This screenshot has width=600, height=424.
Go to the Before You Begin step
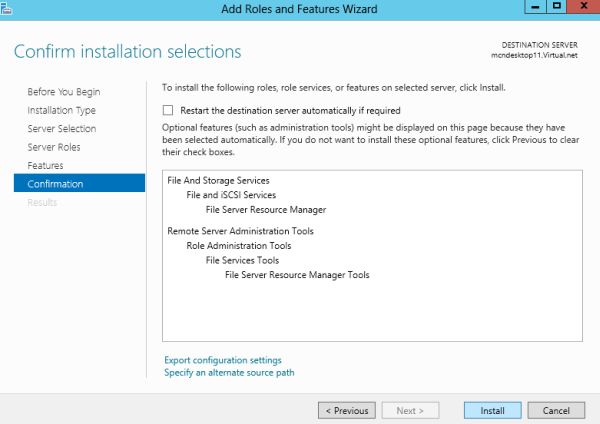pyautogui.click(x=62, y=92)
